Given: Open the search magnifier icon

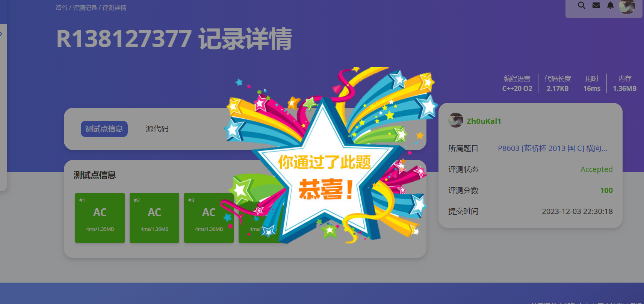Looking at the screenshot, I should (x=581, y=5).
